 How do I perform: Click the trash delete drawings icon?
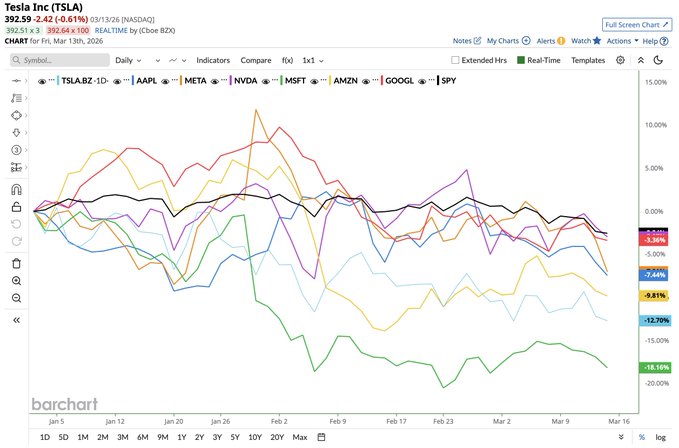pos(16,263)
